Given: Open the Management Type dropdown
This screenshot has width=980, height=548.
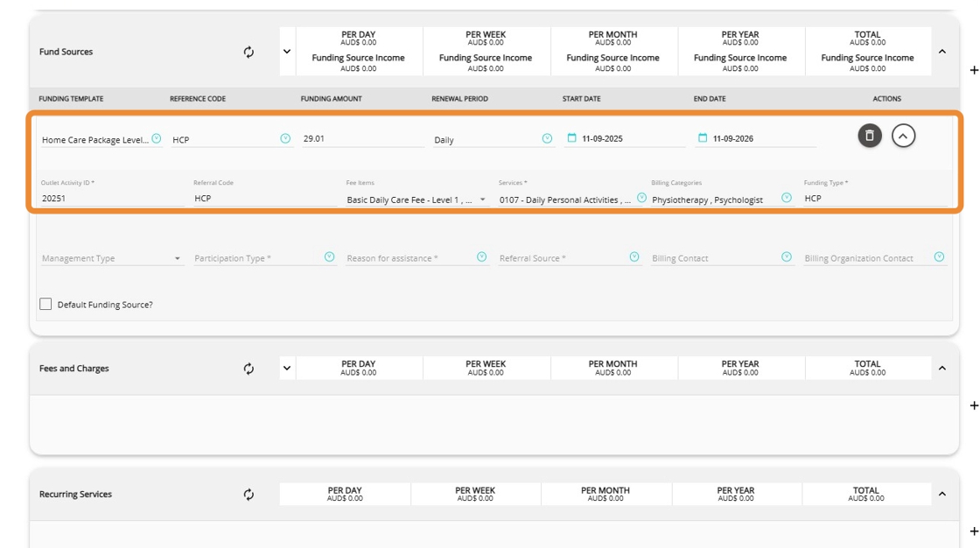Looking at the screenshot, I should (178, 258).
